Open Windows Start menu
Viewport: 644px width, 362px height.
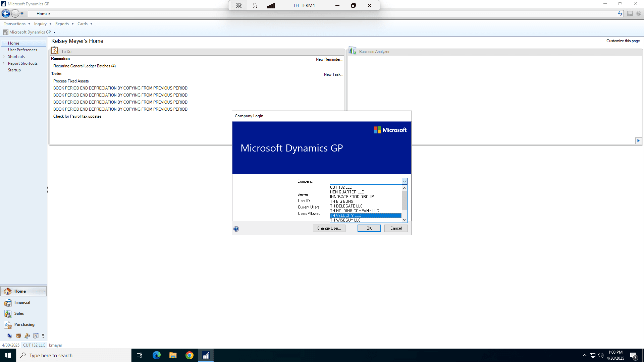(8, 355)
